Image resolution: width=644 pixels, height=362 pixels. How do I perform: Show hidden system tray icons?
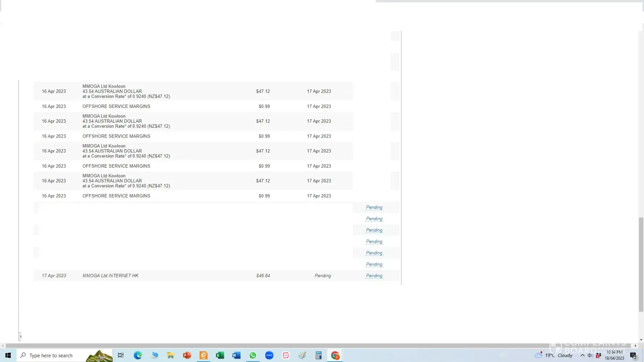click(582, 355)
